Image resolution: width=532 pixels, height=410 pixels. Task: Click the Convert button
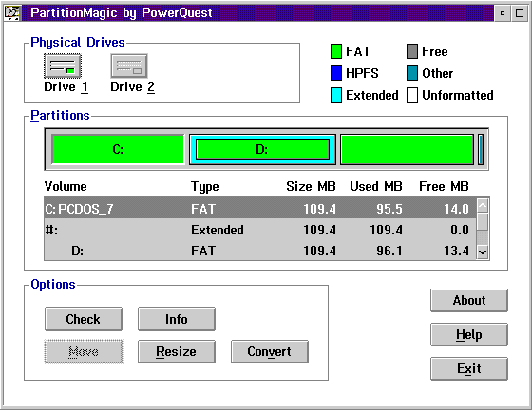(x=270, y=352)
